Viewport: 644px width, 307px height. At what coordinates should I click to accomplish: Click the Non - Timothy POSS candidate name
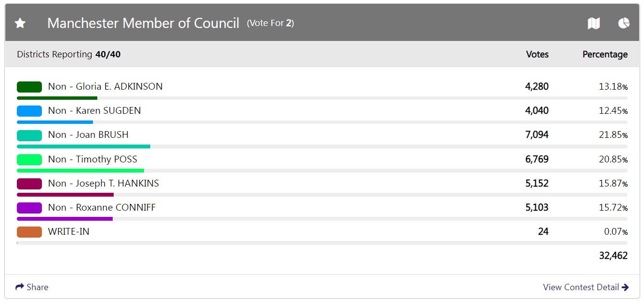point(92,160)
